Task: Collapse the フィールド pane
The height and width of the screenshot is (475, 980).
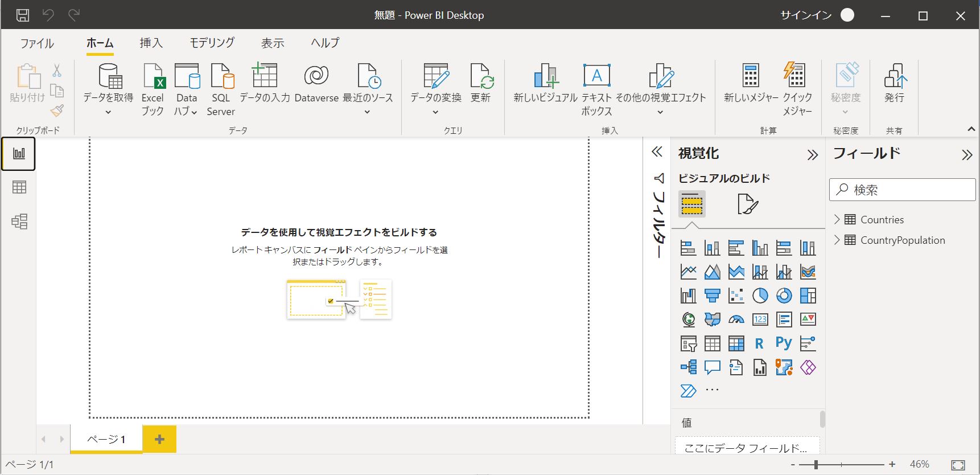Action: (967, 154)
